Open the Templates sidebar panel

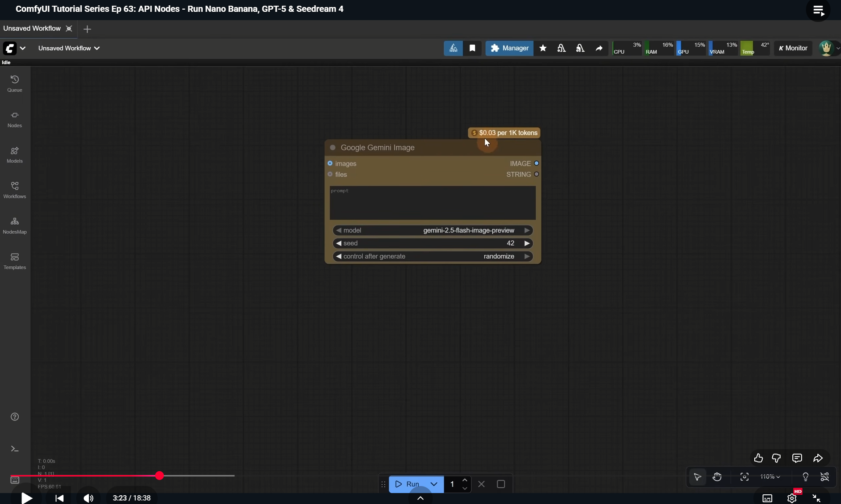pyautogui.click(x=14, y=261)
